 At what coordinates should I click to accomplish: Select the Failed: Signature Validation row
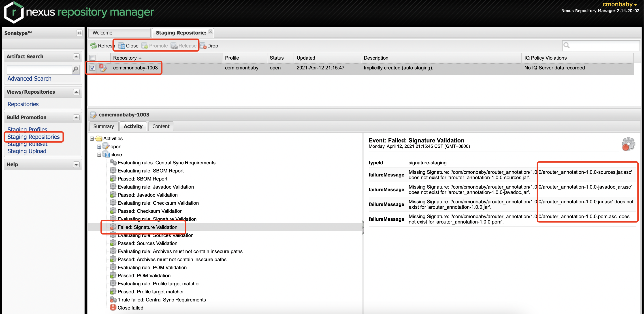pyautogui.click(x=225, y=227)
